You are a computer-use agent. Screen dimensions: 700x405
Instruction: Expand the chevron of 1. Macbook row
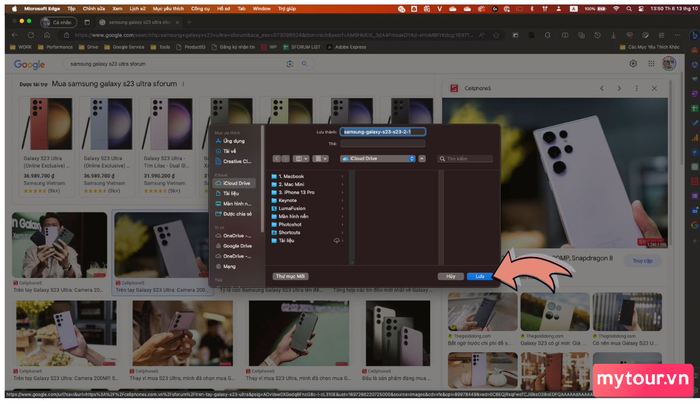(x=343, y=176)
